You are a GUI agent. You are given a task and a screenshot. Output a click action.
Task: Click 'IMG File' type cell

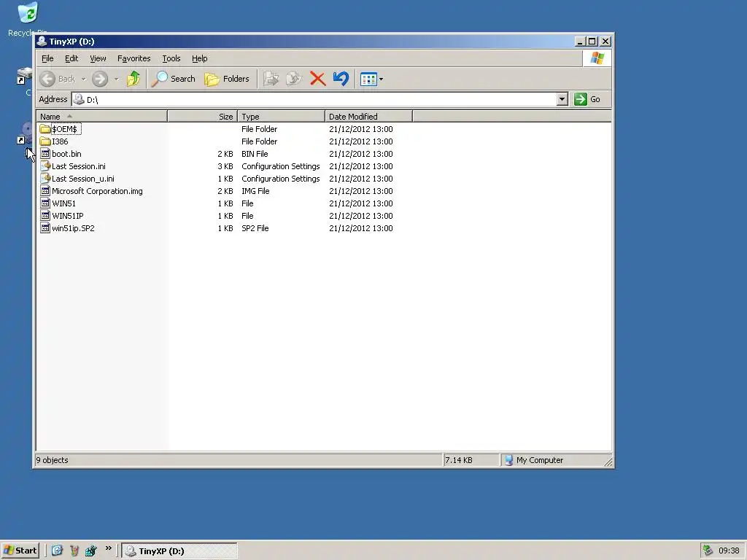(x=255, y=191)
